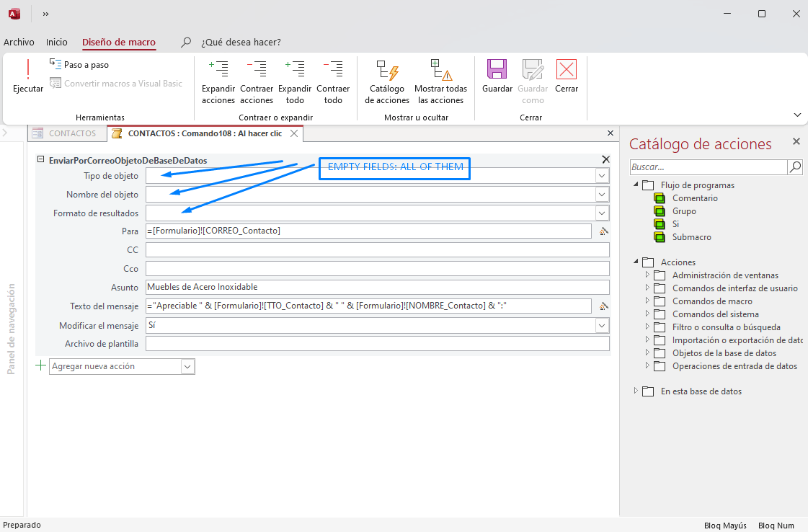Click Expandir todo icon

coord(295,81)
